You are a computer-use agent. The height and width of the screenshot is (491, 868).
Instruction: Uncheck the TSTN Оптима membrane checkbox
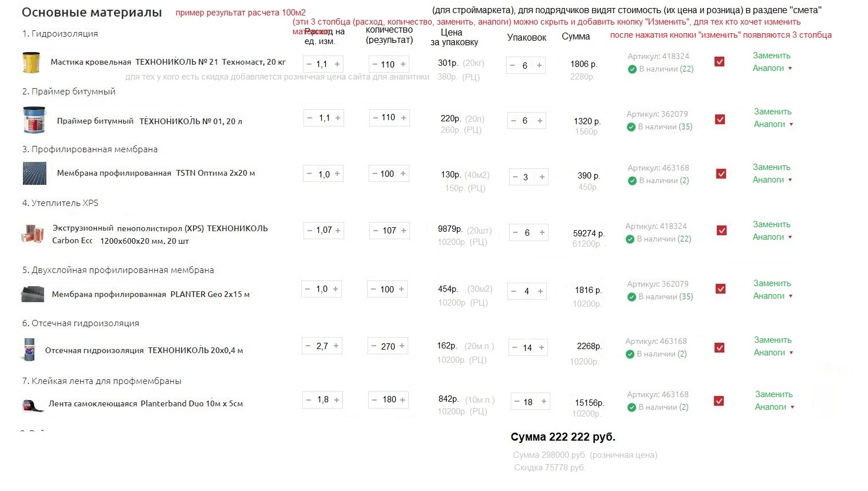pos(721,173)
